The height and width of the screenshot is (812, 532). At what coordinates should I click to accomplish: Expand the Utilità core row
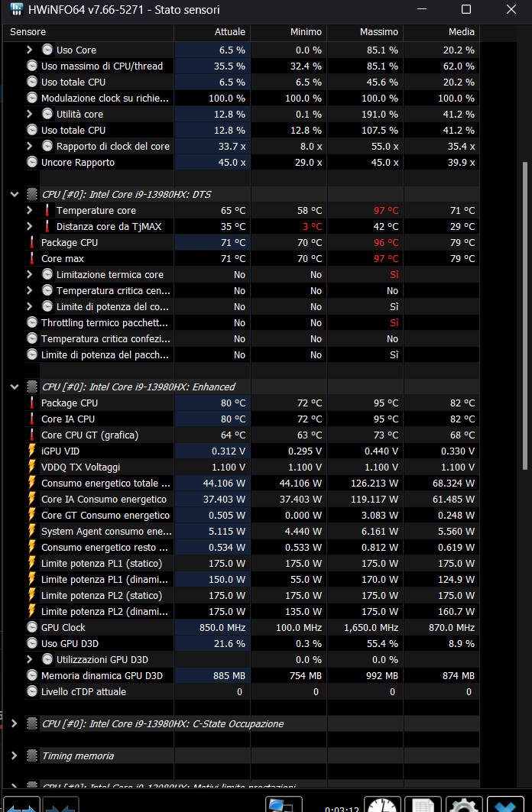30,115
